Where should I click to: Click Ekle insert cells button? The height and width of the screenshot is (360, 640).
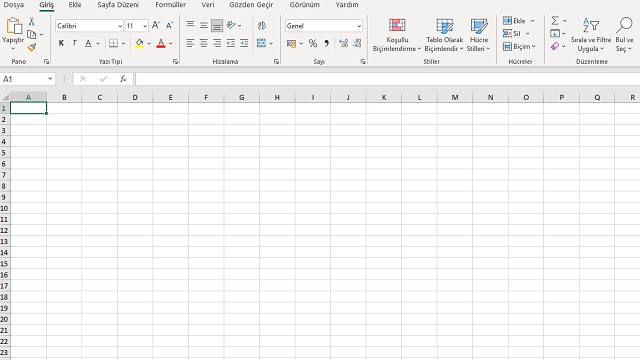pos(514,21)
